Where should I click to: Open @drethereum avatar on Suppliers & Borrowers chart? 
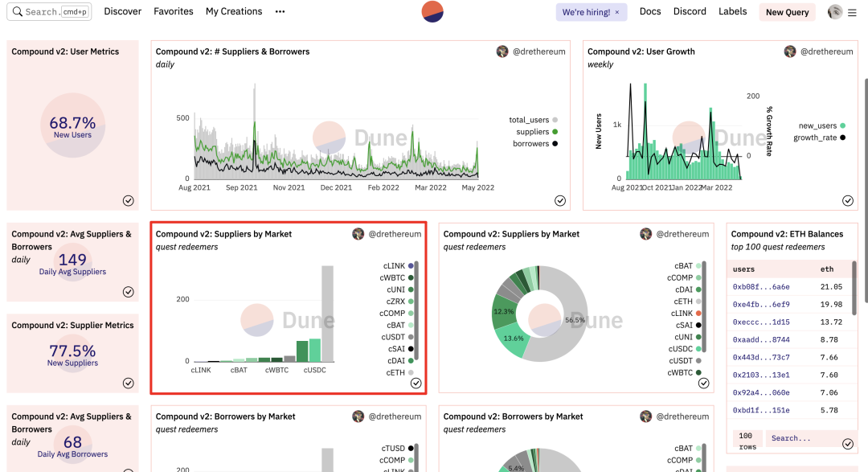click(502, 51)
